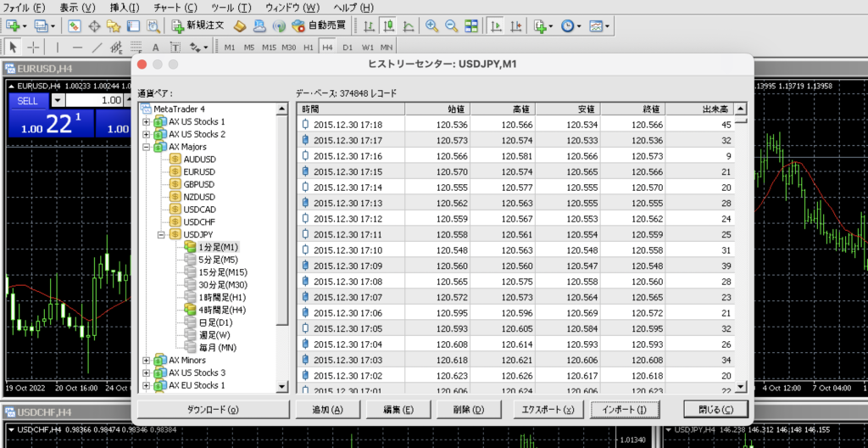This screenshot has width=868, height=448.
Task: Toggle the Data Window crosshair-circle icon
Action: point(94,25)
